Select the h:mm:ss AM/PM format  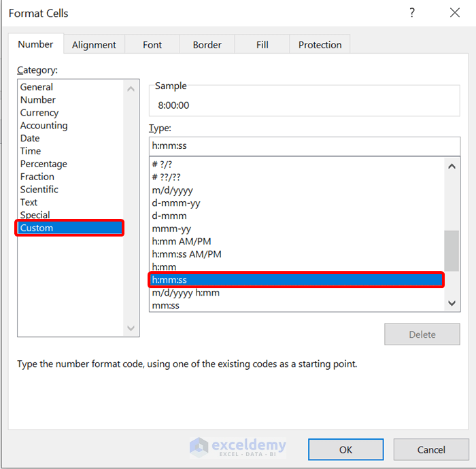(187, 254)
